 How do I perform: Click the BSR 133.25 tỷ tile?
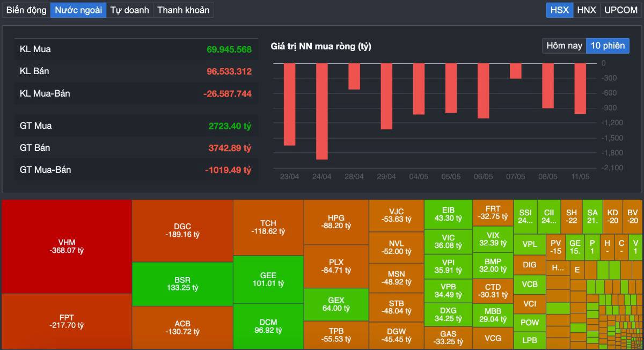point(182,284)
